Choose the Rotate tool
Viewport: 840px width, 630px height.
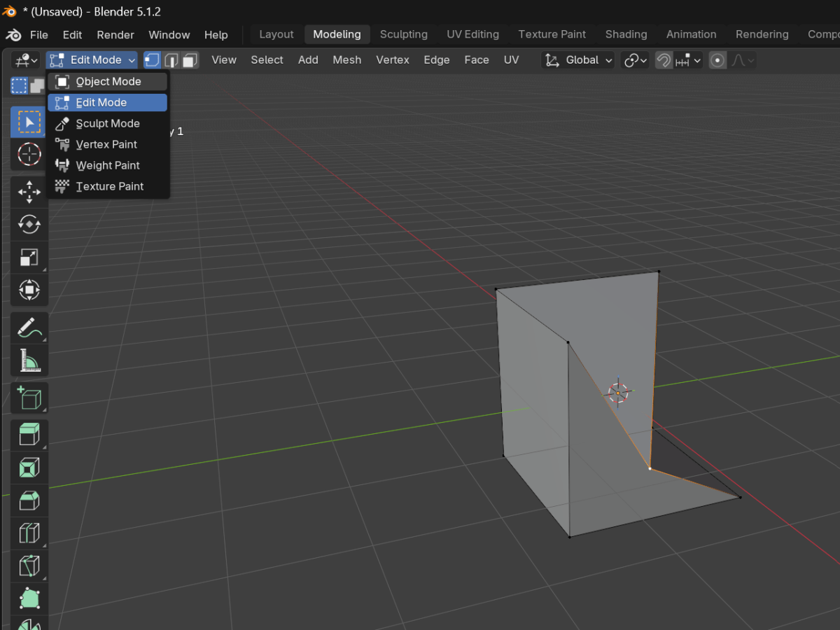click(29, 224)
